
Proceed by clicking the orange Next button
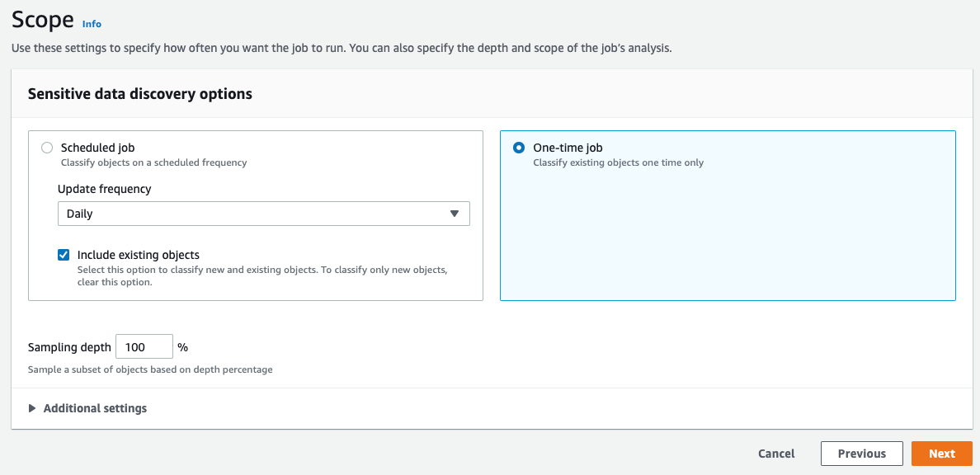tap(941, 454)
